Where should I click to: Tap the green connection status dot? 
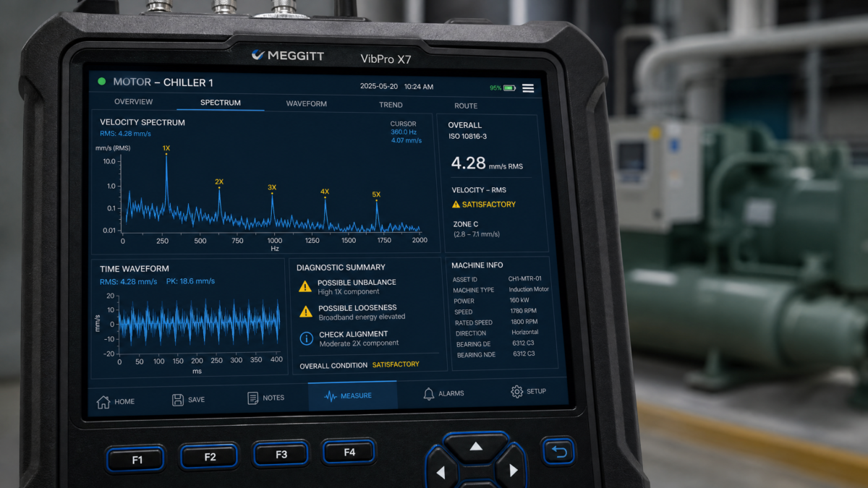coord(101,82)
